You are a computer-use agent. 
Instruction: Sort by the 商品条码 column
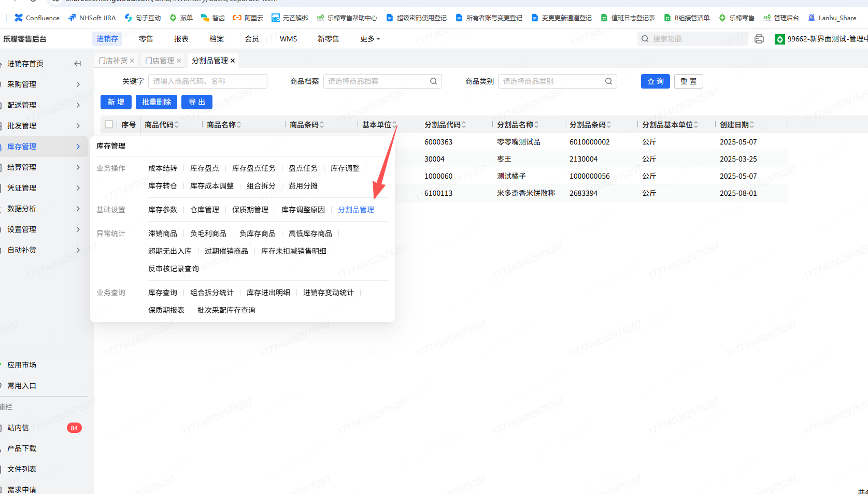[322, 125]
